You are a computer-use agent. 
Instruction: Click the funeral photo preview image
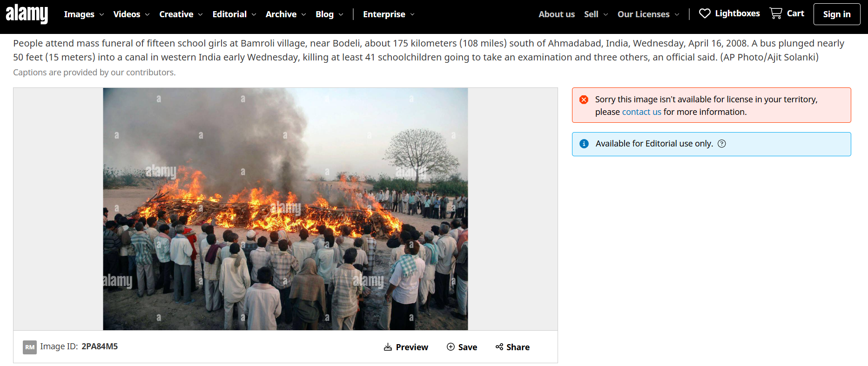point(285,209)
